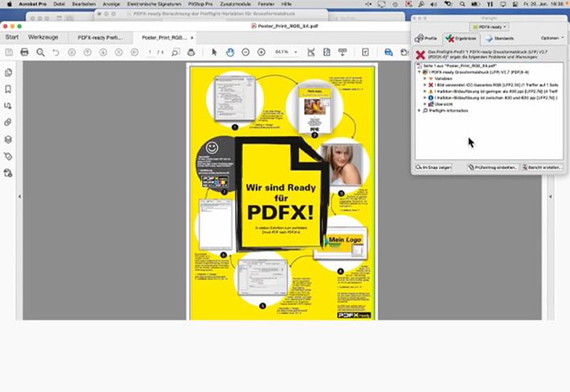Image resolution: width=570 pixels, height=392 pixels.
Task: Click the Prüfeintrag einbetten button
Action: 492,167
